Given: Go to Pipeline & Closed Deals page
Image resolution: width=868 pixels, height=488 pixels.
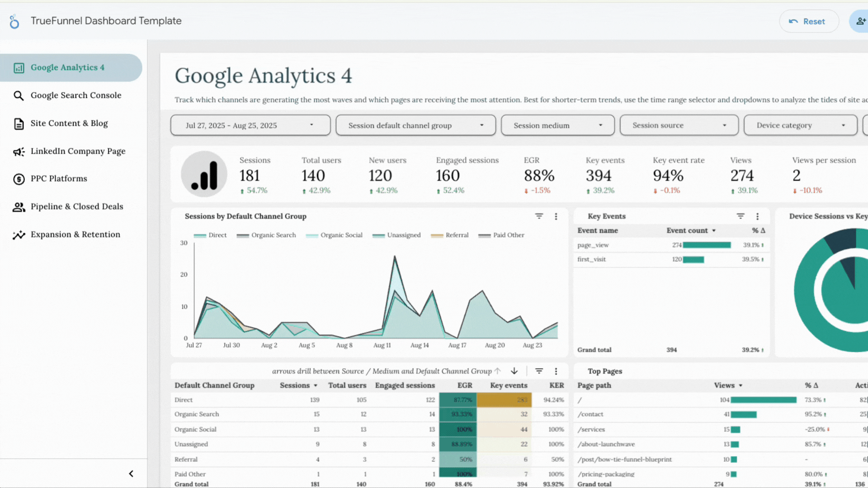Looking at the screenshot, I should (76, 206).
